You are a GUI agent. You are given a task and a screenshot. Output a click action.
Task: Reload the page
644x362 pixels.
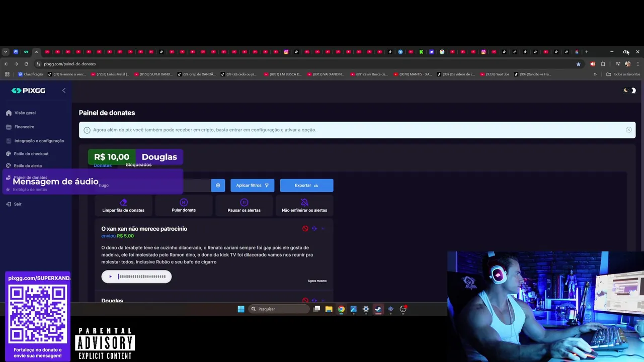tap(26, 64)
